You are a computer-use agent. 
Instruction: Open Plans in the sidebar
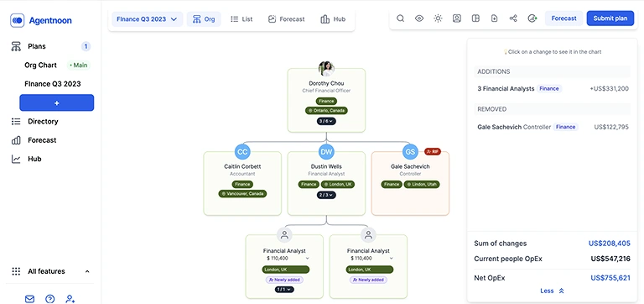[x=37, y=46]
